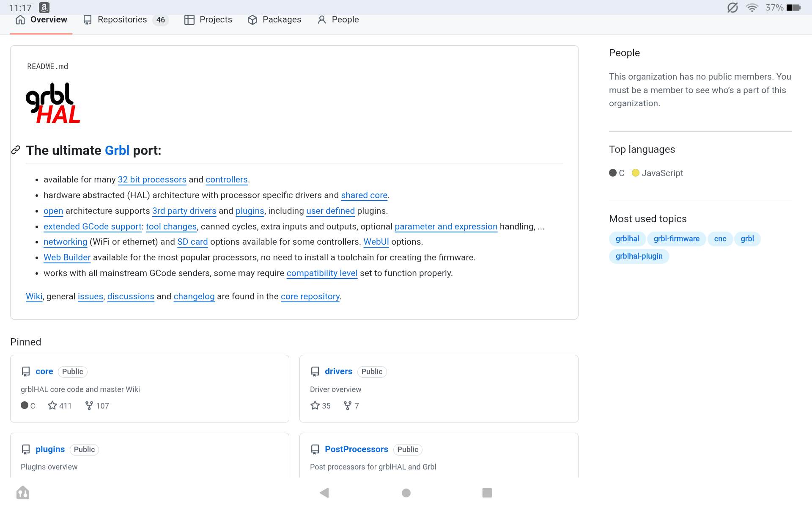The height and width of the screenshot is (508, 812).
Task: Open the Repositories tab
Action: click(122, 19)
